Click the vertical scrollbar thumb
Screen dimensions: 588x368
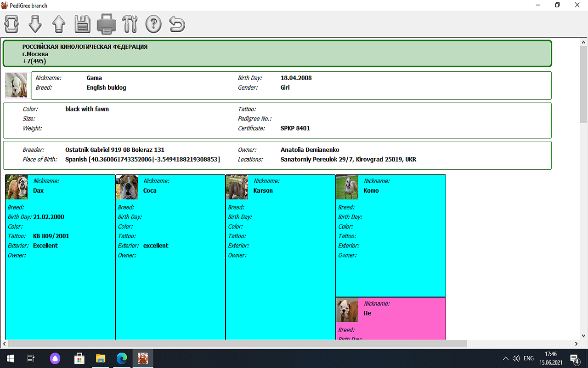coord(583,84)
